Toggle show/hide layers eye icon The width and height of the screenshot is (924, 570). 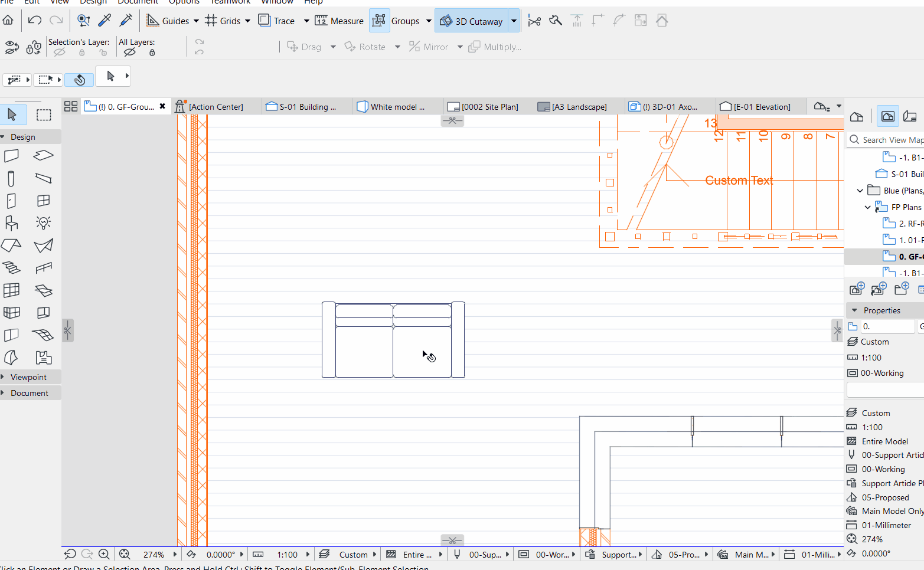click(12, 47)
